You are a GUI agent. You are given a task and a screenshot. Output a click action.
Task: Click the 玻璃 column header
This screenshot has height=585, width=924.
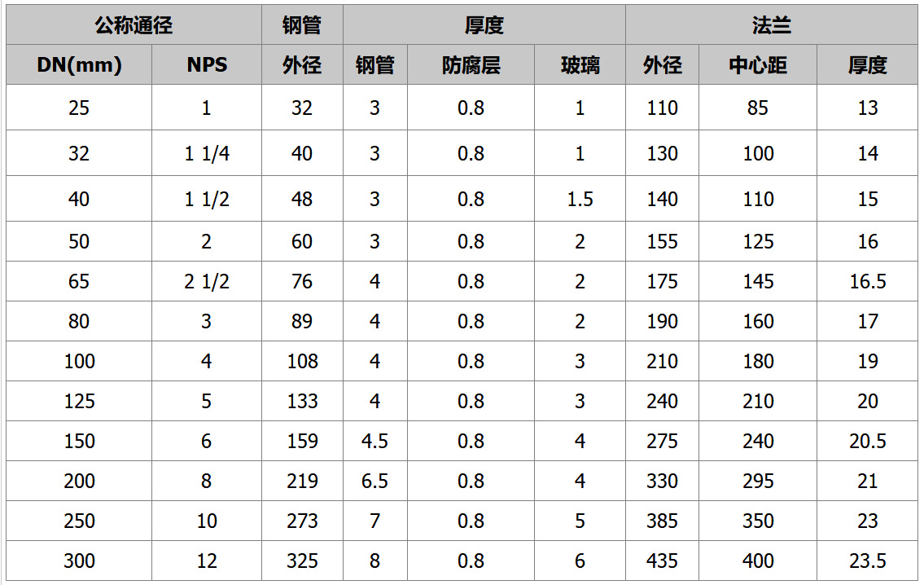[580, 64]
